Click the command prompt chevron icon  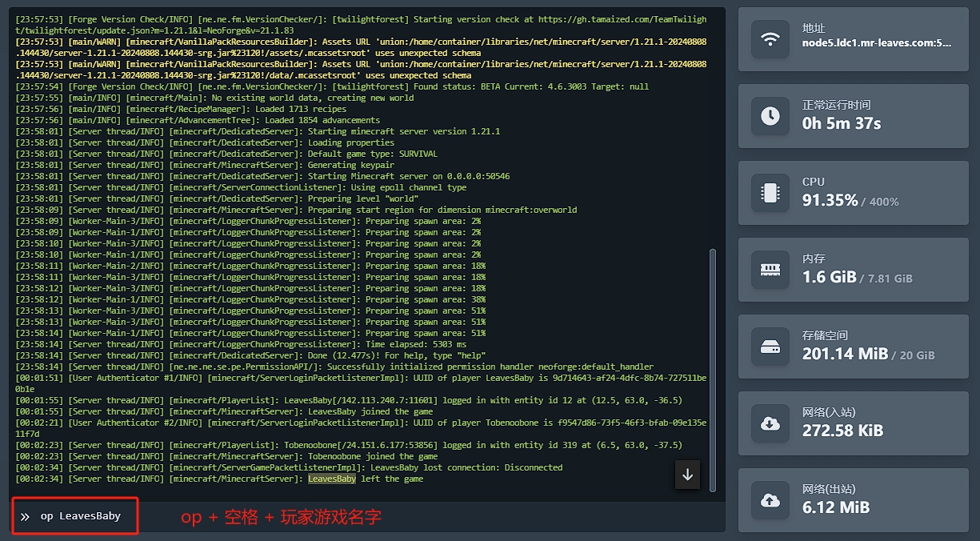[x=25, y=516]
